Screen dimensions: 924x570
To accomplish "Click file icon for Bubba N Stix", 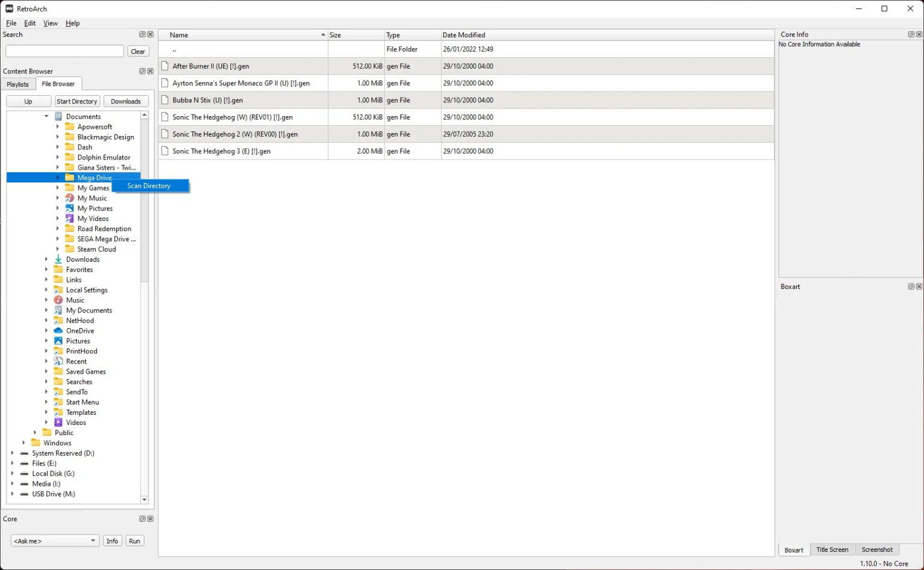I will pyautogui.click(x=165, y=100).
